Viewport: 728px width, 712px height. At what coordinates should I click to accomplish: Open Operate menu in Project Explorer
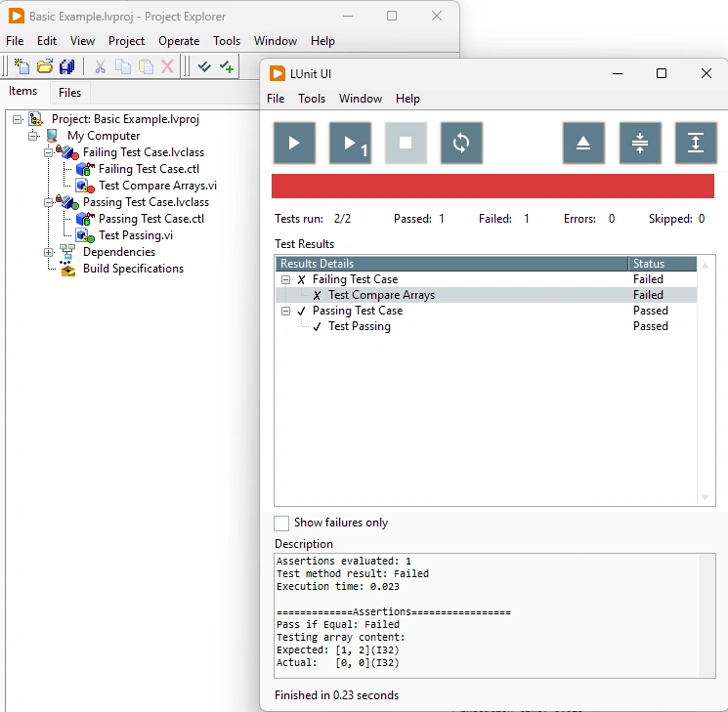179,41
